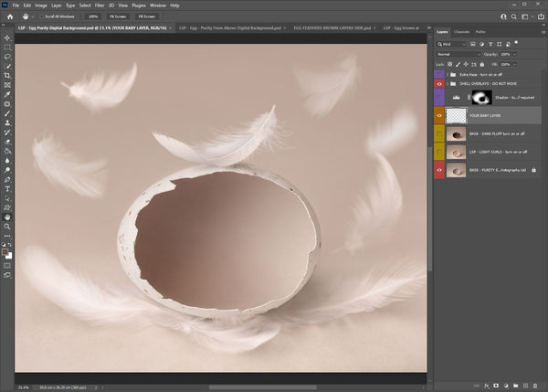Hide the SHELL OVERLAYS layer group
Screen dimensions: 548x392
pos(440,83)
